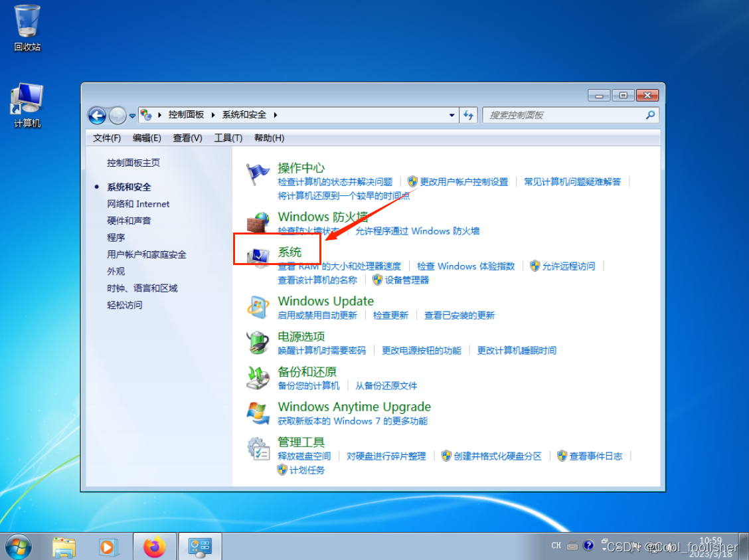
Task: Open the 帮助(H) menu
Action: [269, 138]
